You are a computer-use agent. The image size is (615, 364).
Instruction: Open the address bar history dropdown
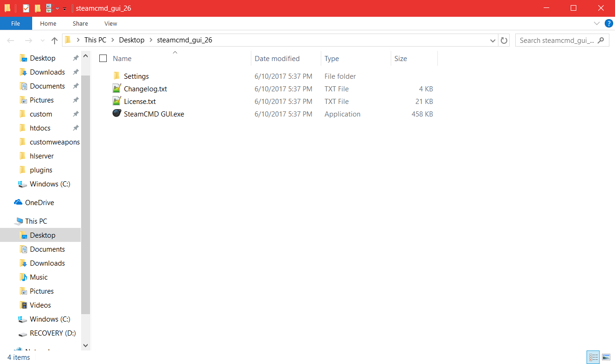point(493,41)
